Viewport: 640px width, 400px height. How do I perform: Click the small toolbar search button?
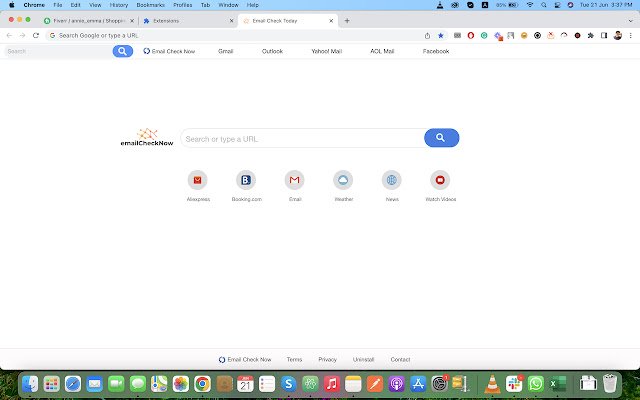coord(122,51)
